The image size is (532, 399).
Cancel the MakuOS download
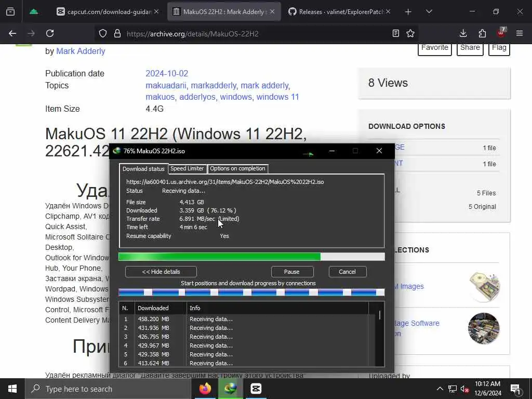347,272
